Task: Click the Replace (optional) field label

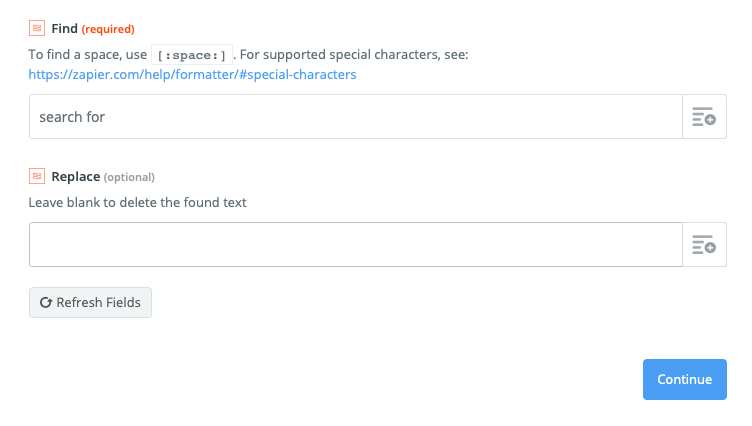Action: pos(103,177)
